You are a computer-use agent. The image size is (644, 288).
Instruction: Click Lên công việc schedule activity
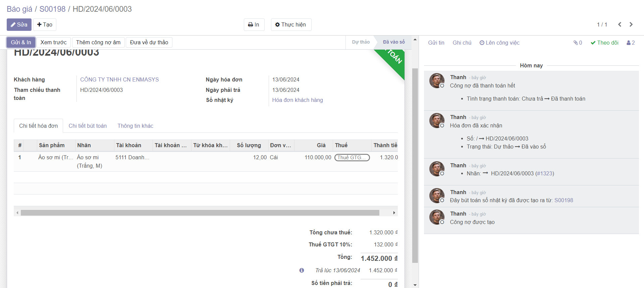tap(499, 43)
